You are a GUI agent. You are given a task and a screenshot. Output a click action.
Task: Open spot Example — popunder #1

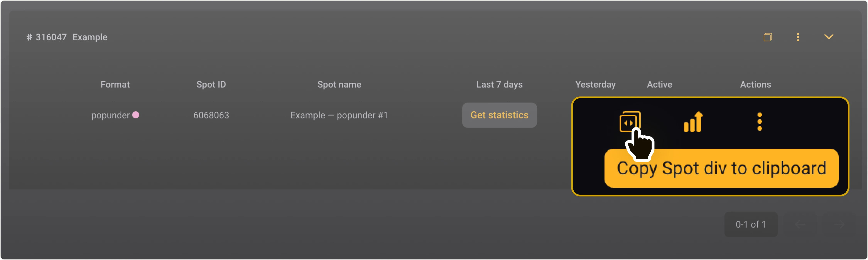click(339, 115)
